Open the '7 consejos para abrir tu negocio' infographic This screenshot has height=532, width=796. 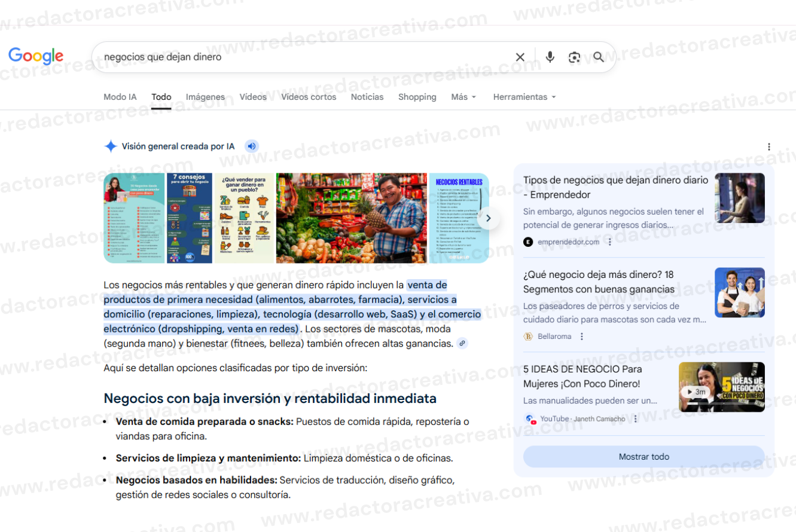pyautogui.click(x=190, y=218)
